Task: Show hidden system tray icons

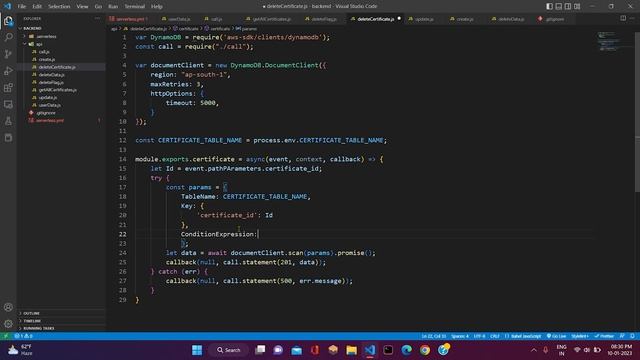Action: point(533,350)
